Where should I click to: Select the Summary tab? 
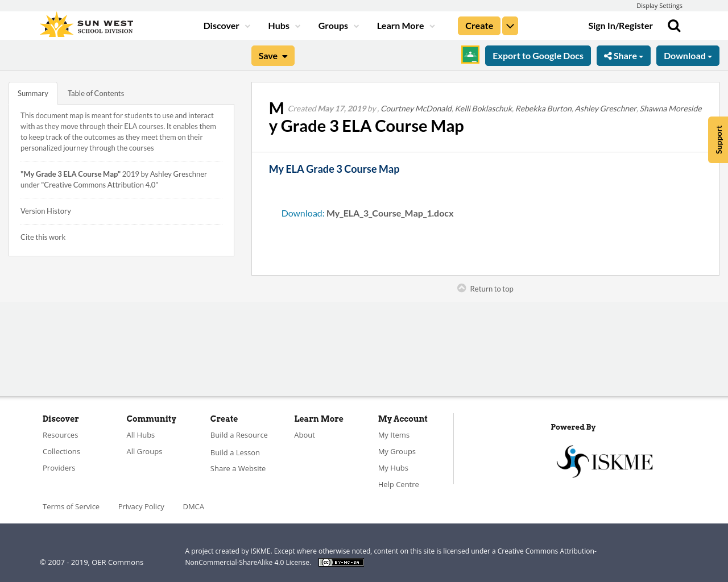pos(32,92)
